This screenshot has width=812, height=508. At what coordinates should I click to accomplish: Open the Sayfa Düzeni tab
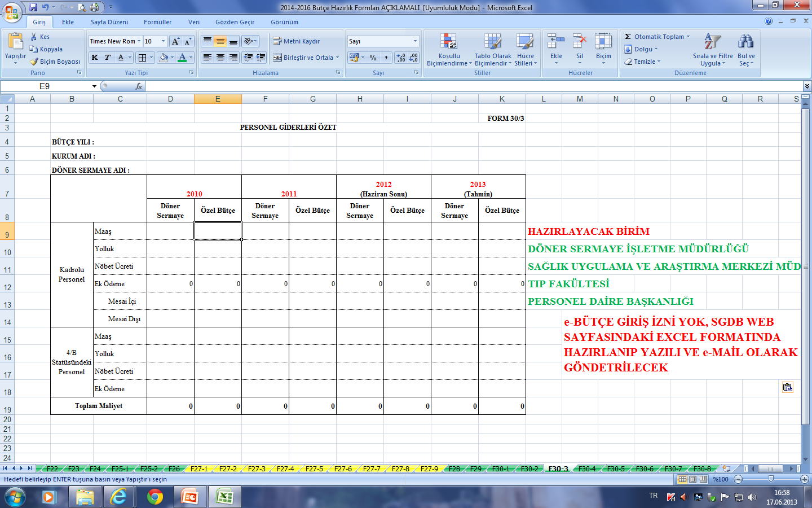pos(109,22)
